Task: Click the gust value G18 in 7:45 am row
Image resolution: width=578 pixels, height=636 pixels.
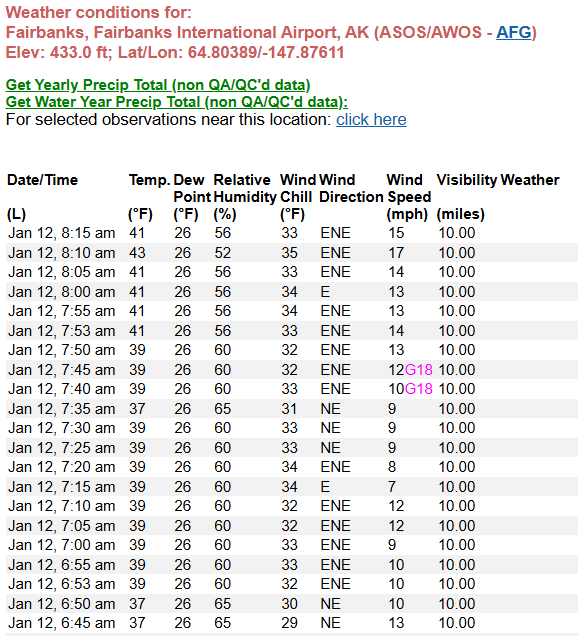Action: tap(419, 370)
